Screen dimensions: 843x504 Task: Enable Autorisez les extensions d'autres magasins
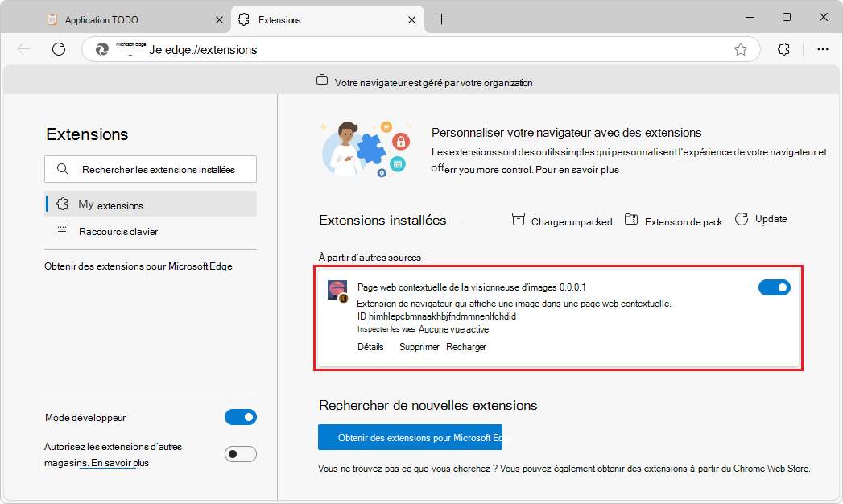(240, 453)
